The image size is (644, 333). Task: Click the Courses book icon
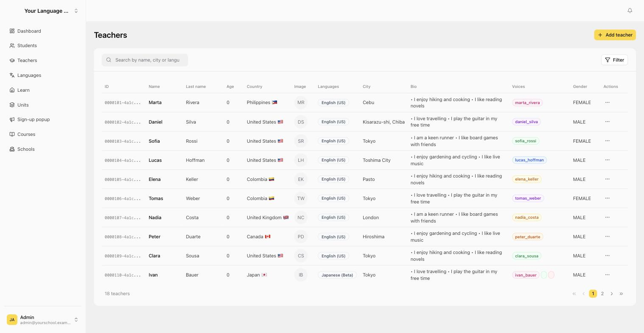point(12,134)
